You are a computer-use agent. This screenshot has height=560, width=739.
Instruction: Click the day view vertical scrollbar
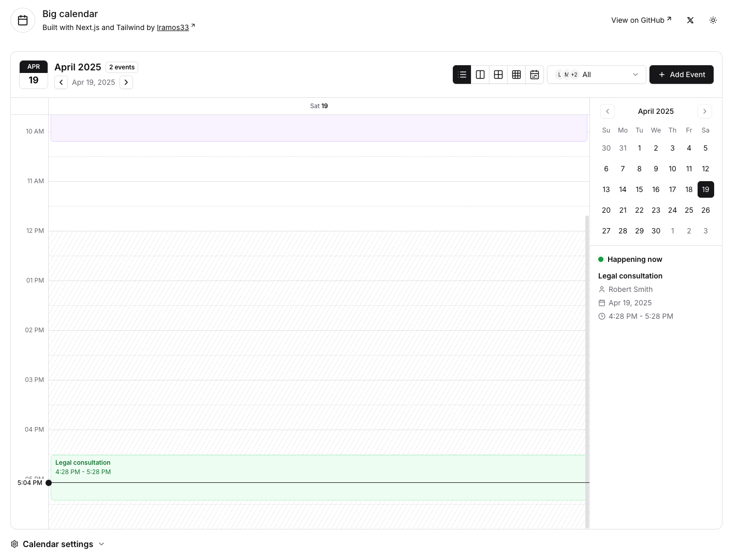[587, 372]
